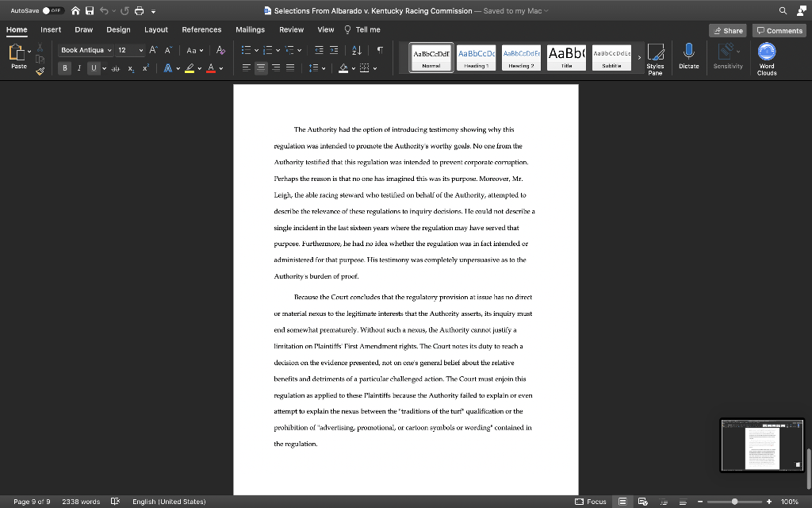Viewport: 812px width, 508px height.
Task: Clear all formatting icon
Action: (x=220, y=50)
